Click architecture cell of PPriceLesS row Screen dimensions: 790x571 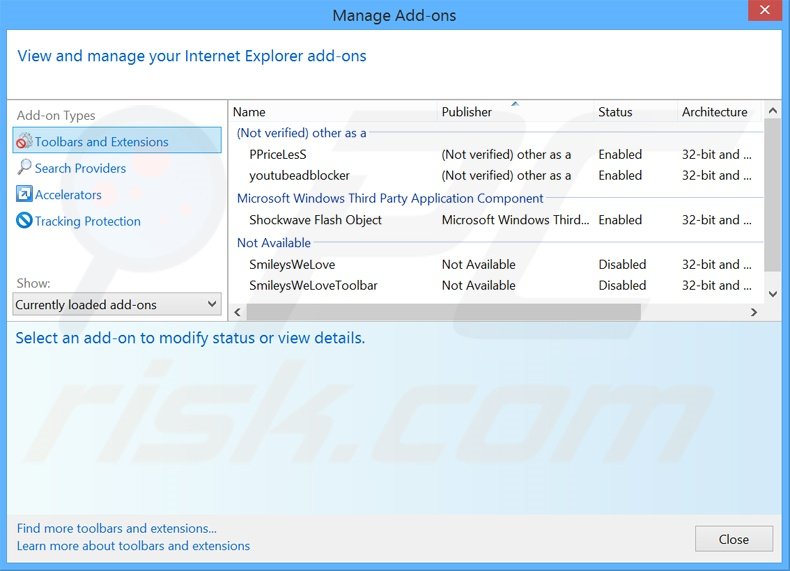click(x=716, y=155)
